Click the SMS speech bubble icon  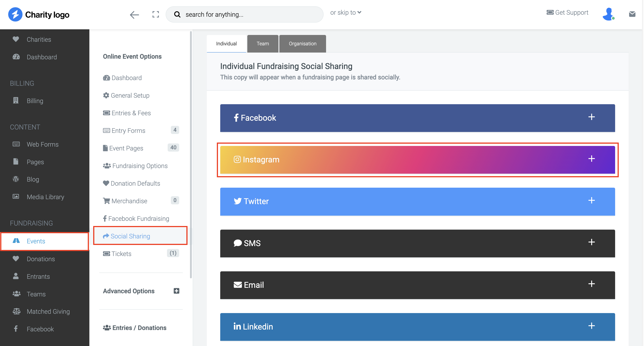[x=238, y=243]
